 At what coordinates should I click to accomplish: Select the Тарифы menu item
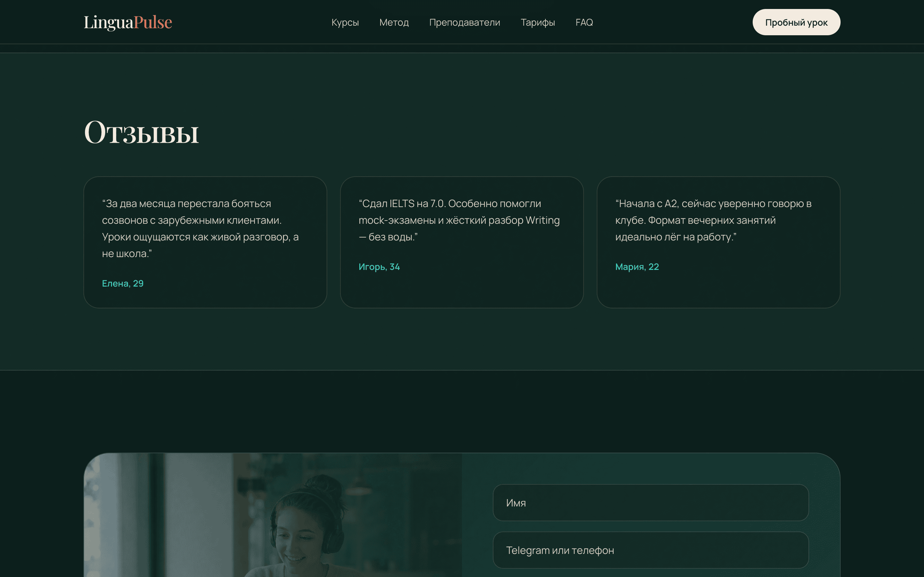pos(538,22)
